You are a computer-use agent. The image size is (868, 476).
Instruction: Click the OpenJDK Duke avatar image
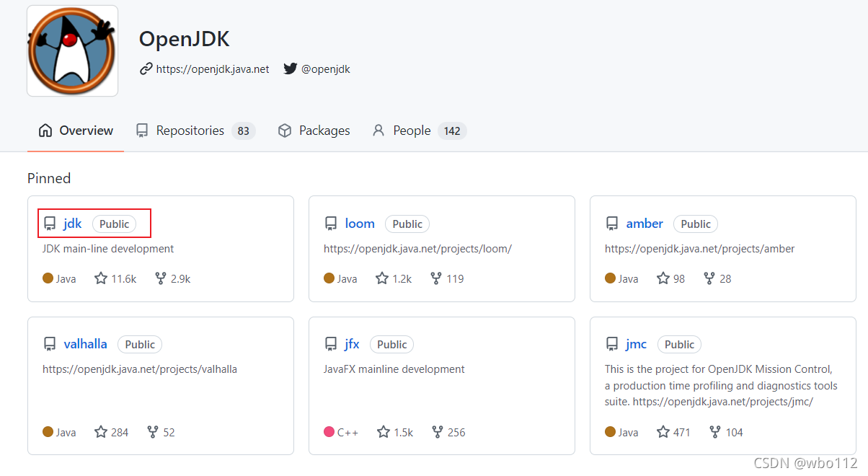coord(72,51)
